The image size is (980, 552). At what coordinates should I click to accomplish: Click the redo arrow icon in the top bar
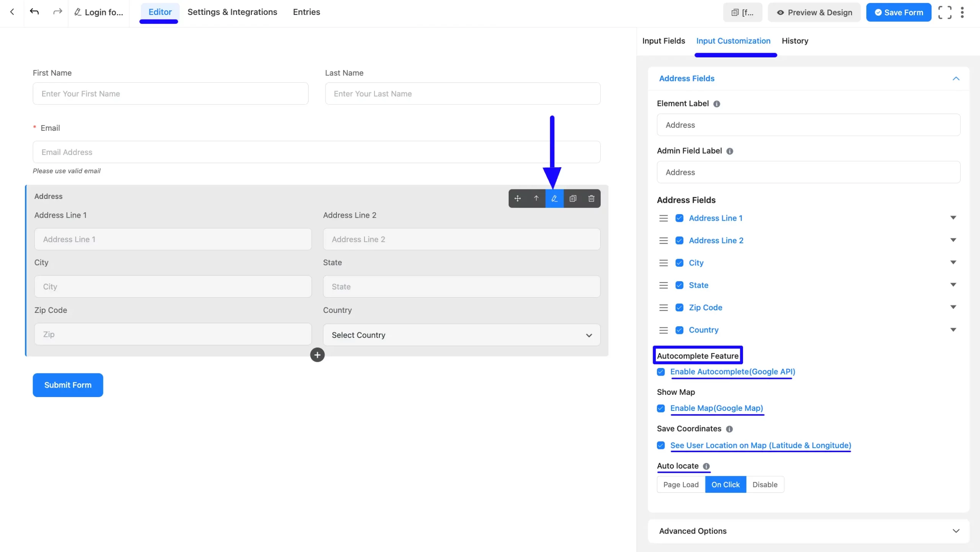click(x=57, y=12)
